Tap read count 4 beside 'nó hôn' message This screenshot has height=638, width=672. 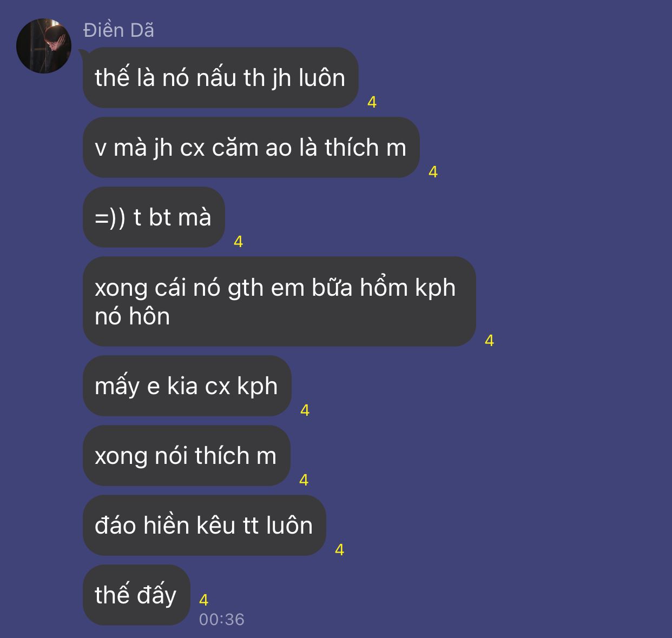tap(489, 340)
